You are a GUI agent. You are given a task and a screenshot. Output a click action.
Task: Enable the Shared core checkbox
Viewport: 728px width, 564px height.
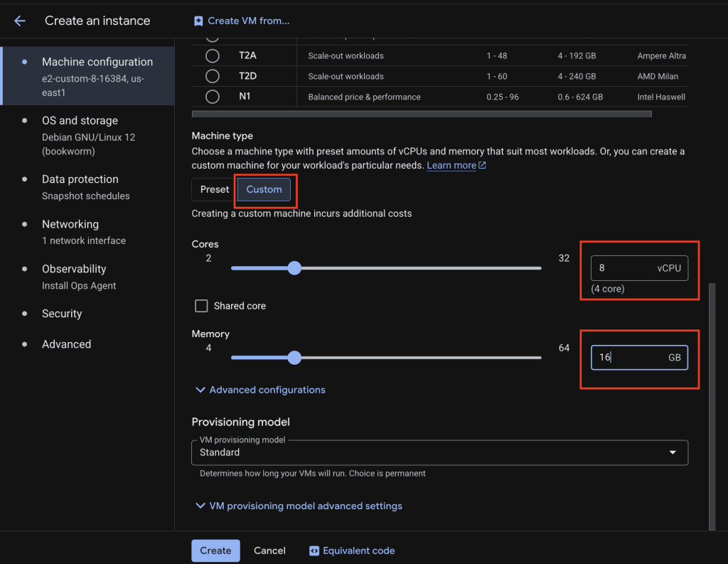pos(201,306)
